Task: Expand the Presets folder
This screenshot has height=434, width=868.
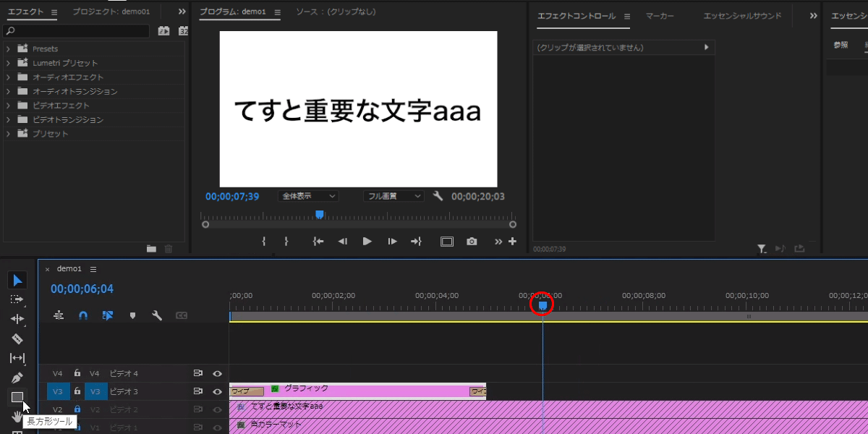Action: coord(8,49)
